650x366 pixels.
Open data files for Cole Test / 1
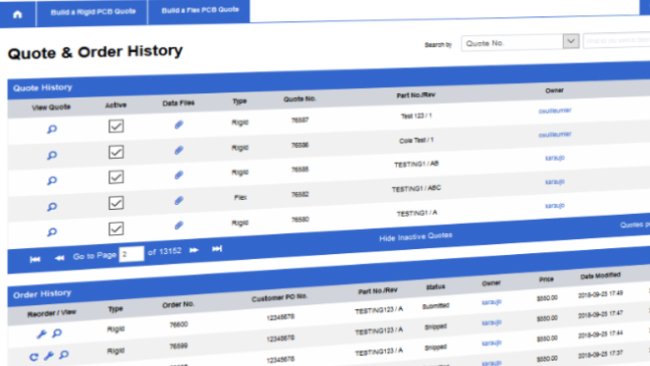(x=179, y=150)
